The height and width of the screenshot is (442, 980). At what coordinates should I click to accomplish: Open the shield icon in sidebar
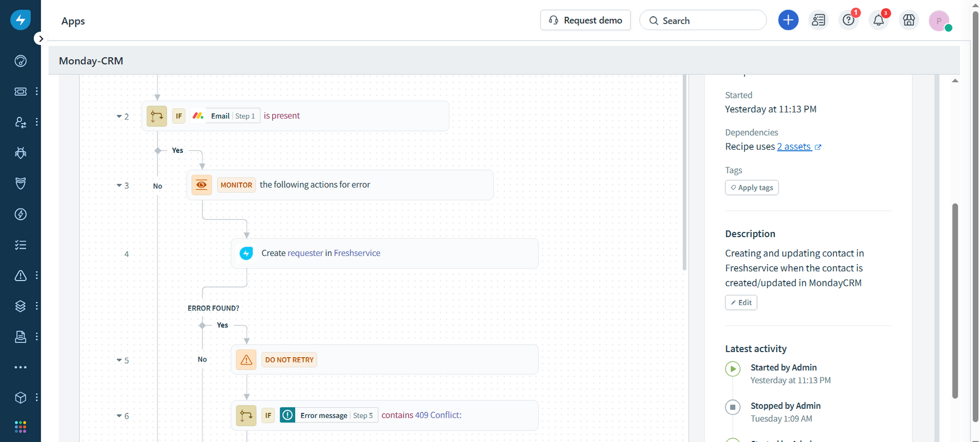coord(20,184)
